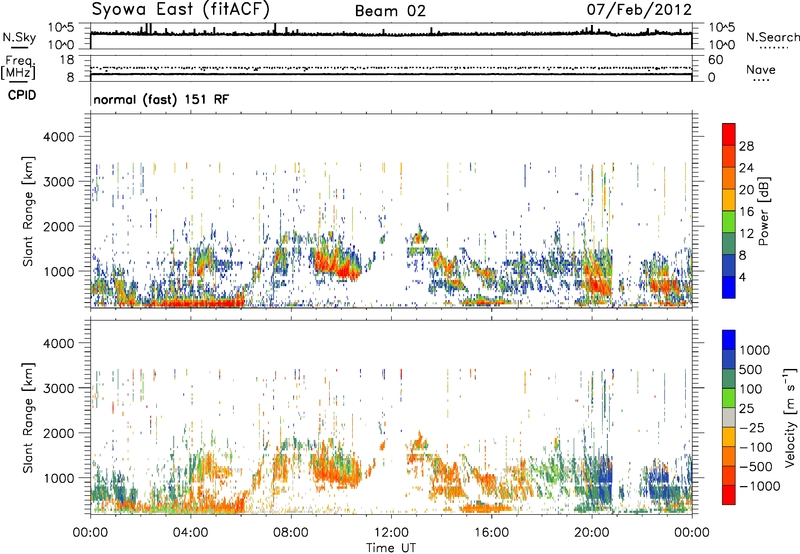The image size is (800, 554).
Task: Click the 'Nave' legend label
Action: pos(761,69)
